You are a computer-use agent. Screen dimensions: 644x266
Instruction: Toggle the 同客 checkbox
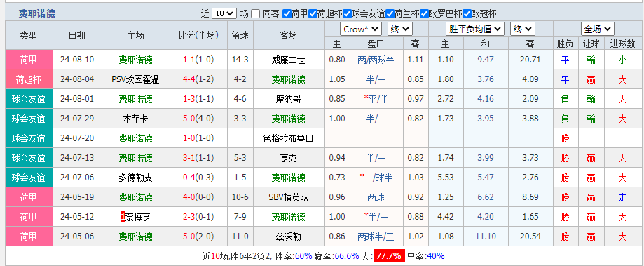point(256,13)
